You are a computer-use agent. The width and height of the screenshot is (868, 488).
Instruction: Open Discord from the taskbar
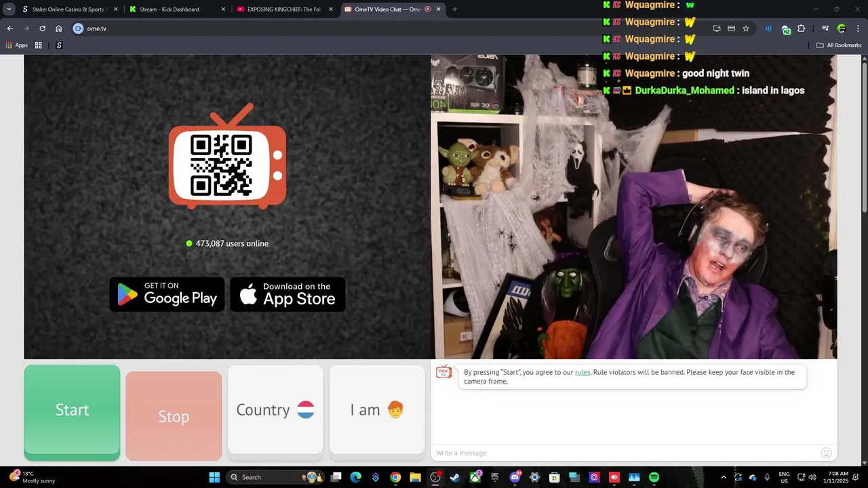click(x=515, y=477)
